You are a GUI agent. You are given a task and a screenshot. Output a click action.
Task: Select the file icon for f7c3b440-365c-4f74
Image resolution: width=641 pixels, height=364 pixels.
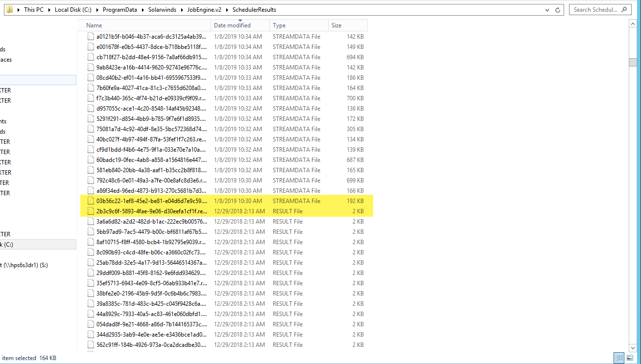click(x=91, y=98)
